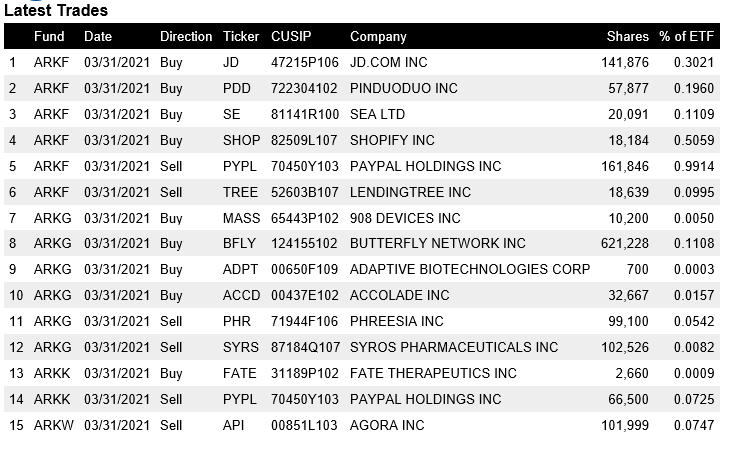
Task: Click the Company column header
Action: (x=378, y=36)
